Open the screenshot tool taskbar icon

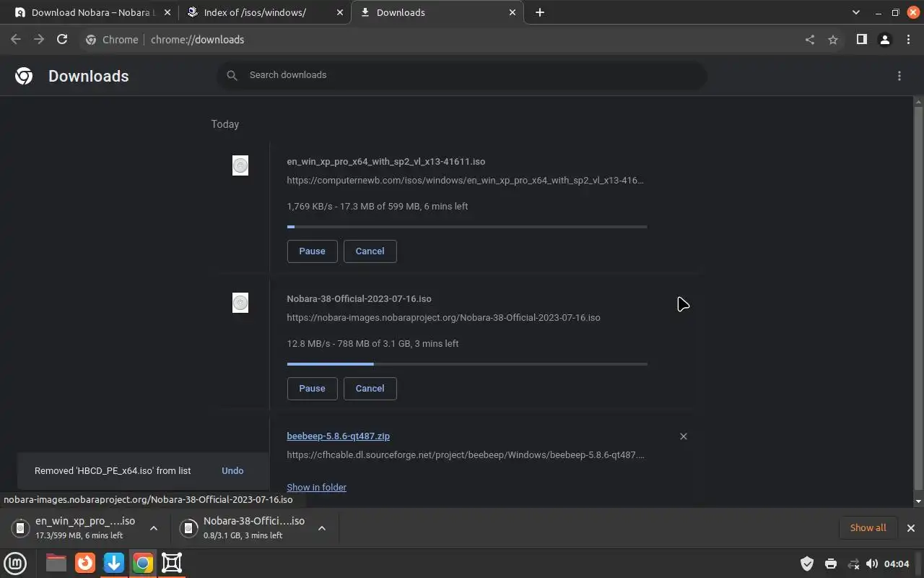click(172, 563)
